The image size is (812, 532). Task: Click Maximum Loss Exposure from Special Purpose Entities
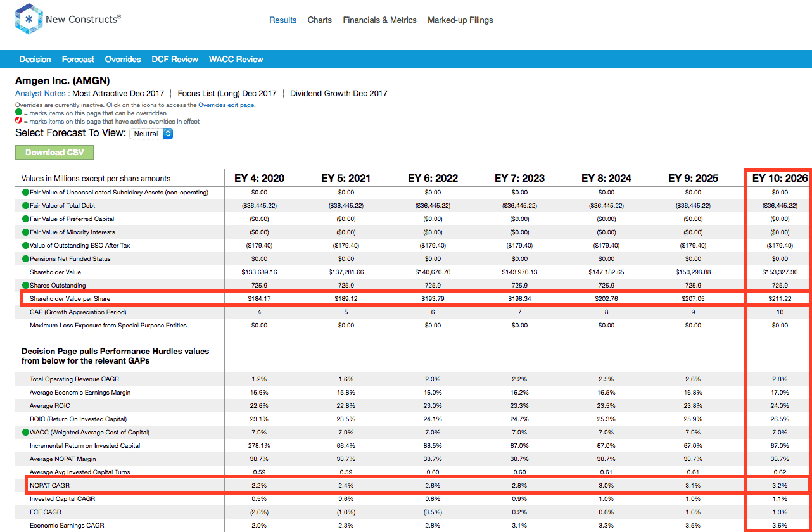pyautogui.click(x=108, y=325)
